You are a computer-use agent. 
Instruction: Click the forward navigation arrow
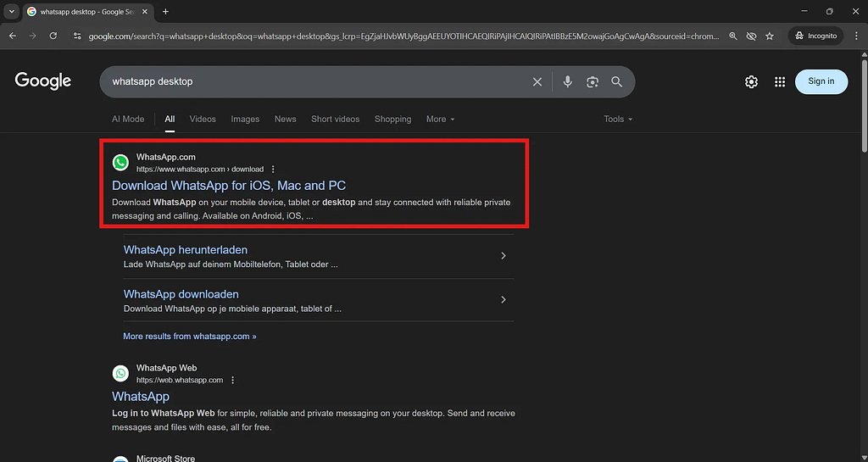point(33,36)
